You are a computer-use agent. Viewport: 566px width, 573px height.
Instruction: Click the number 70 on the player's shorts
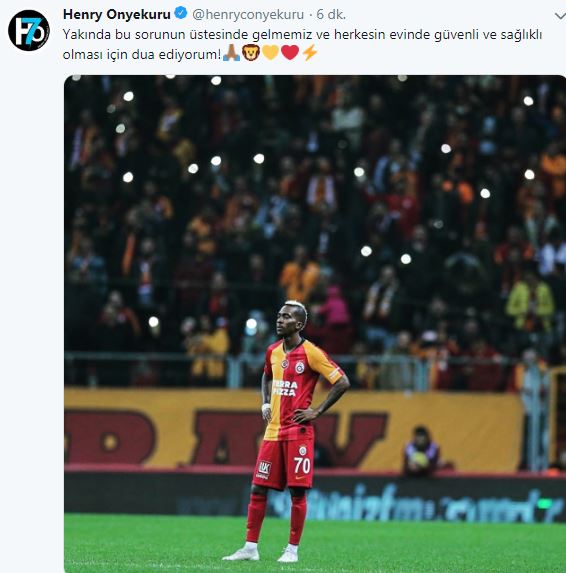point(302,466)
